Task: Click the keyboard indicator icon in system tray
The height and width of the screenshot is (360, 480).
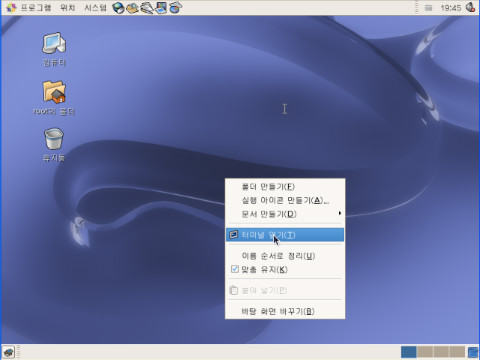Action: tap(428, 8)
